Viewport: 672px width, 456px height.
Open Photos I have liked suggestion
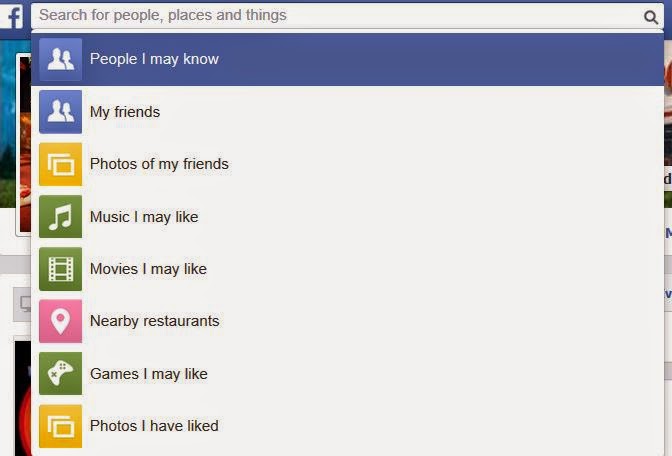point(347,426)
